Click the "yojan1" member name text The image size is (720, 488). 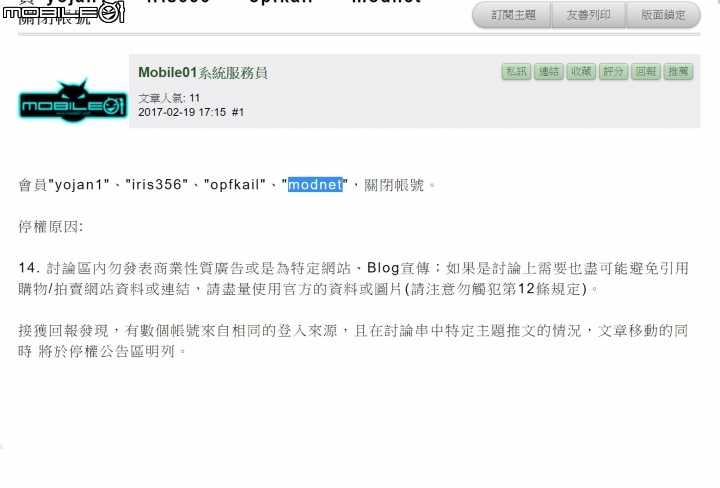[x=79, y=185]
